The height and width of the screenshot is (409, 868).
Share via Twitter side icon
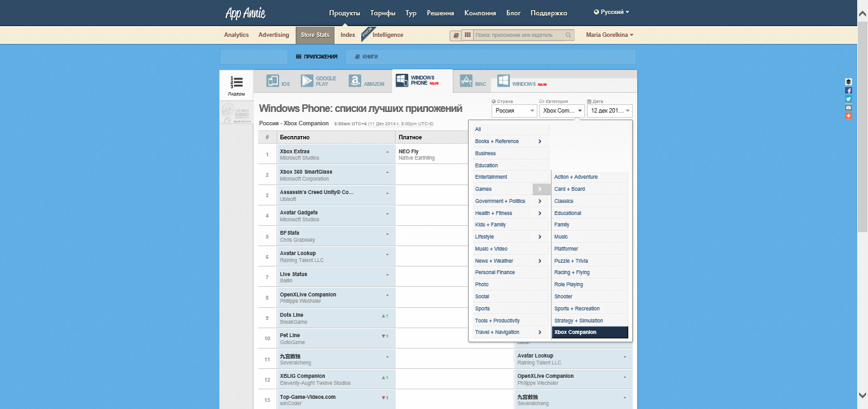tap(848, 99)
